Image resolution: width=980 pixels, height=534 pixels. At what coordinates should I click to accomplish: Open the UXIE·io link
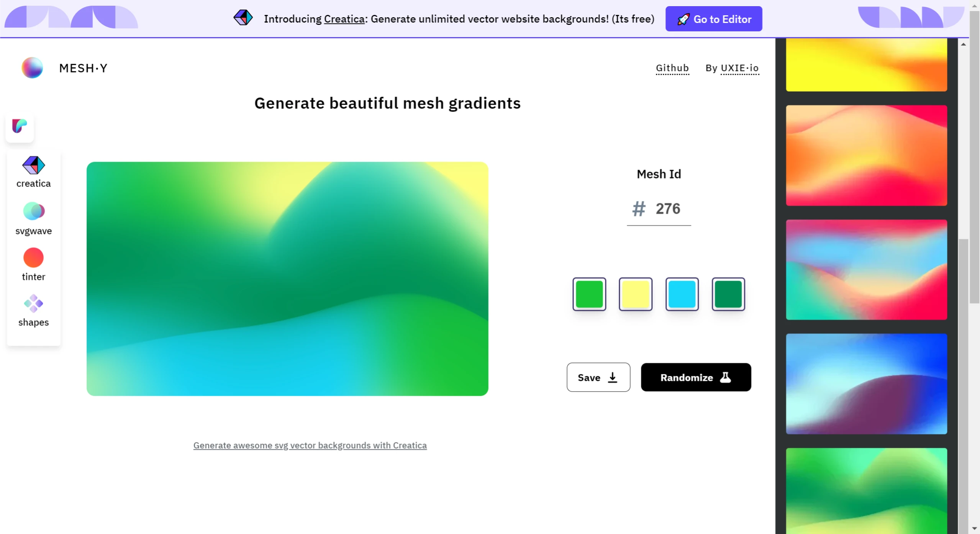coord(739,68)
